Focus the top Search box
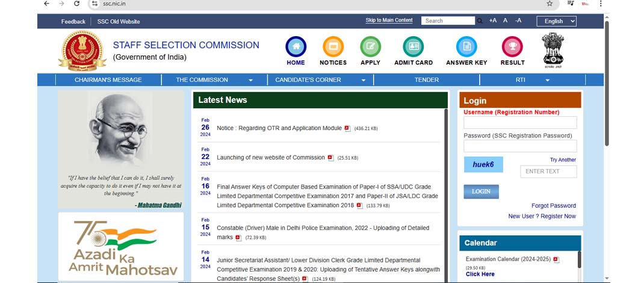This screenshot has width=644, height=283. pyautogui.click(x=448, y=20)
